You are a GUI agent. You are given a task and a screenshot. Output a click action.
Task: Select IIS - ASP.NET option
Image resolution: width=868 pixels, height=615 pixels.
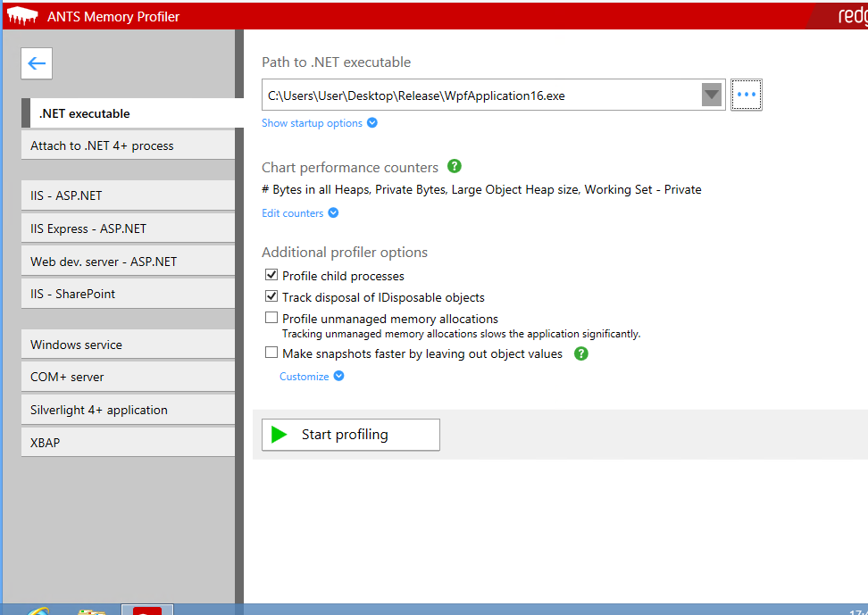click(x=128, y=195)
